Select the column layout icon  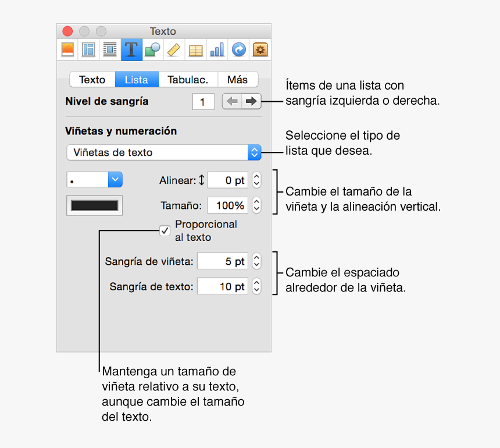[88, 49]
